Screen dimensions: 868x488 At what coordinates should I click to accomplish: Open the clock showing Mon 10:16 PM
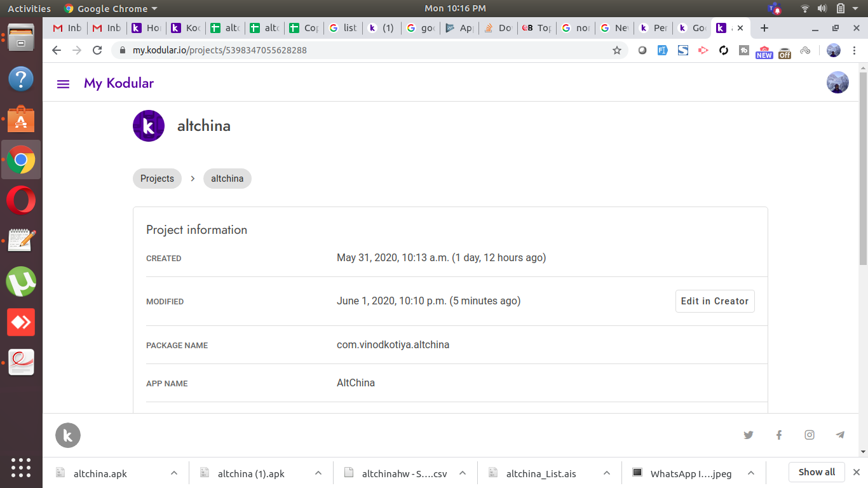pyautogui.click(x=455, y=8)
